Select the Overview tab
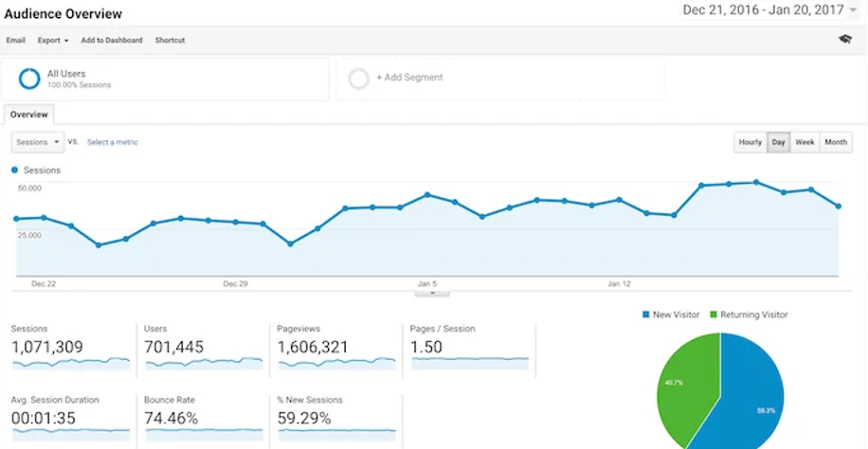The height and width of the screenshot is (449, 868). [x=28, y=115]
